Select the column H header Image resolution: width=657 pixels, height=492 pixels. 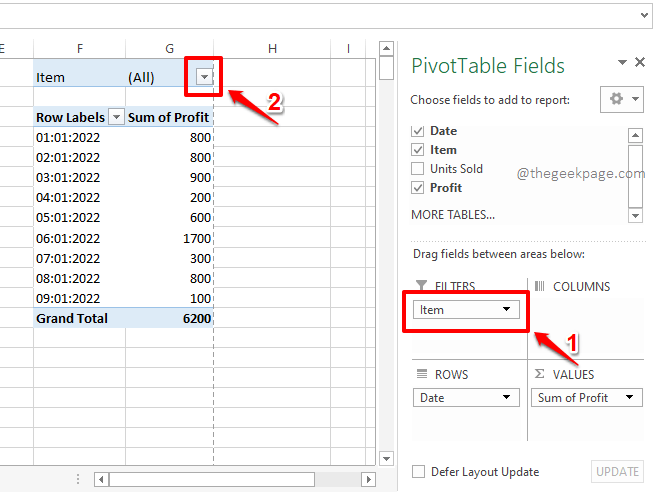point(272,48)
